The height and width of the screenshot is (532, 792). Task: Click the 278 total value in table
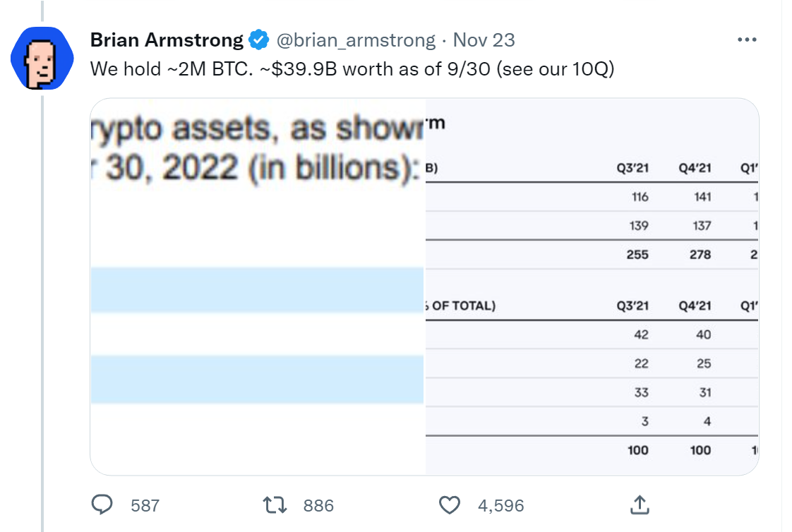click(700, 255)
